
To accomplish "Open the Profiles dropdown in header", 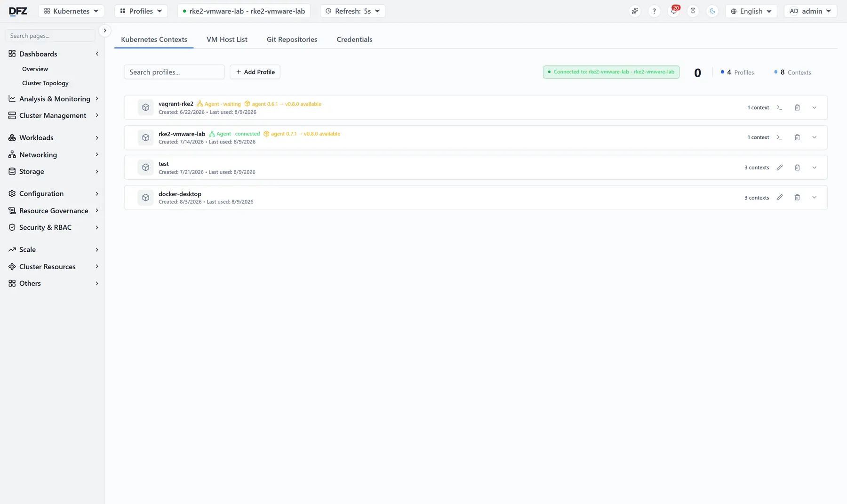I will (x=141, y=11).
